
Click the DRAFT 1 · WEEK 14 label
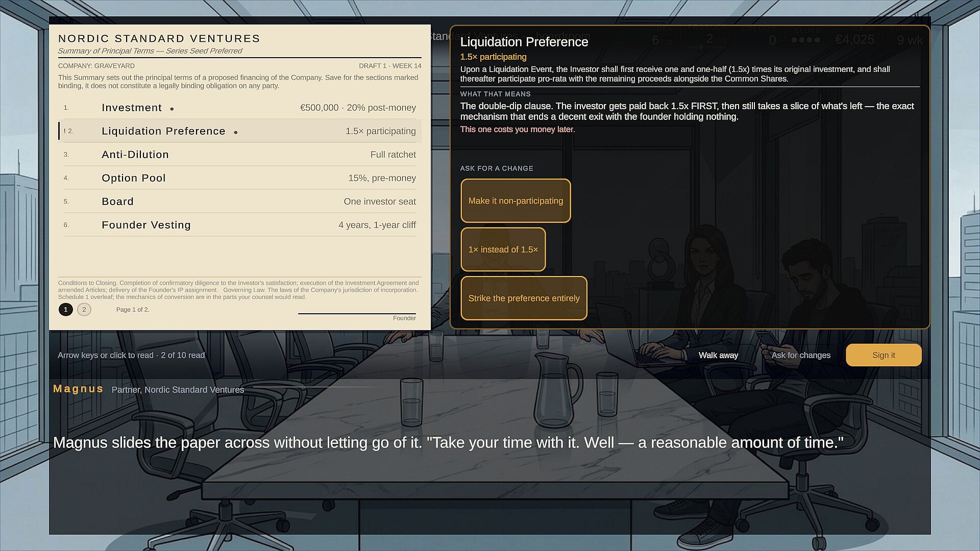point(390,66)
